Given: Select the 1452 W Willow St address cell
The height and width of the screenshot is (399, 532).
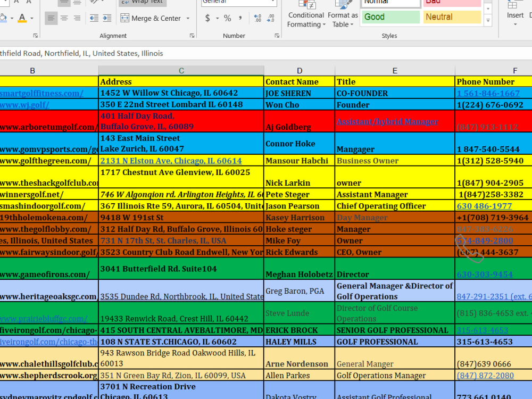Looking at the screenshot, I should (181, 93).
